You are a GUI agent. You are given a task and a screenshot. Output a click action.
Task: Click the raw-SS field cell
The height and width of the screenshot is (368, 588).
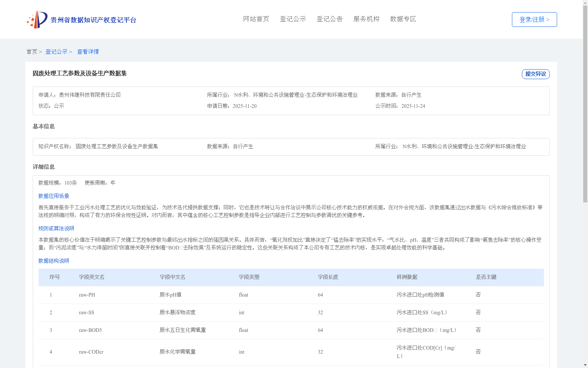pyautogui.click(x=87, y=312)
